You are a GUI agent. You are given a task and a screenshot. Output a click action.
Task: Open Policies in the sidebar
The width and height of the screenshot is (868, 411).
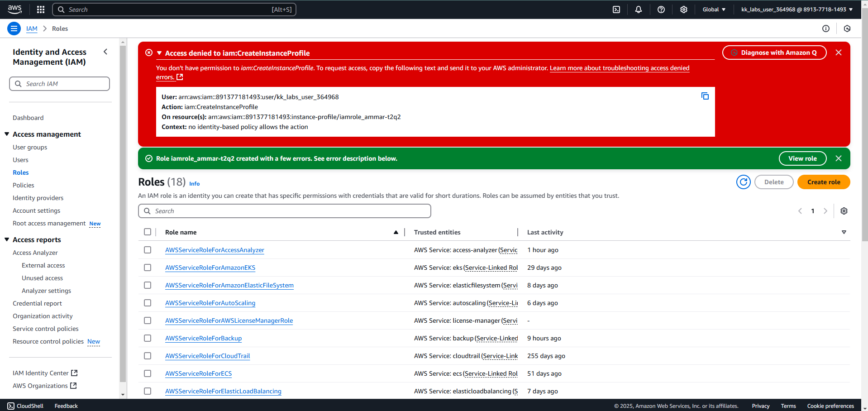pyautogui.click(x=24, y=185)
